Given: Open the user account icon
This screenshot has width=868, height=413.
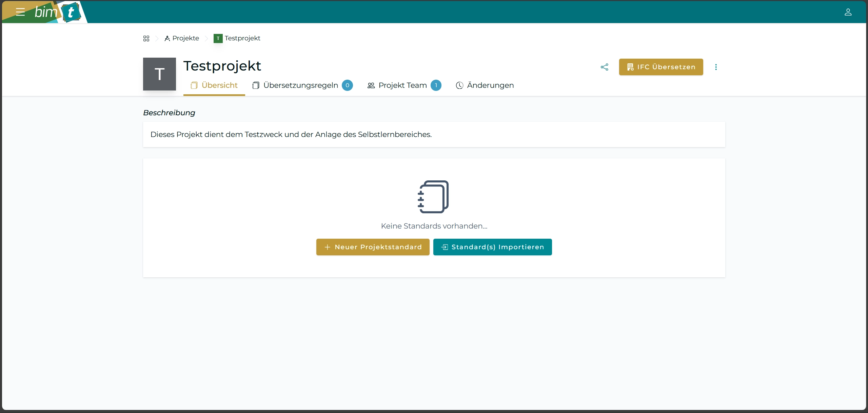Looking at the screenshot, I should coord(848,12).
